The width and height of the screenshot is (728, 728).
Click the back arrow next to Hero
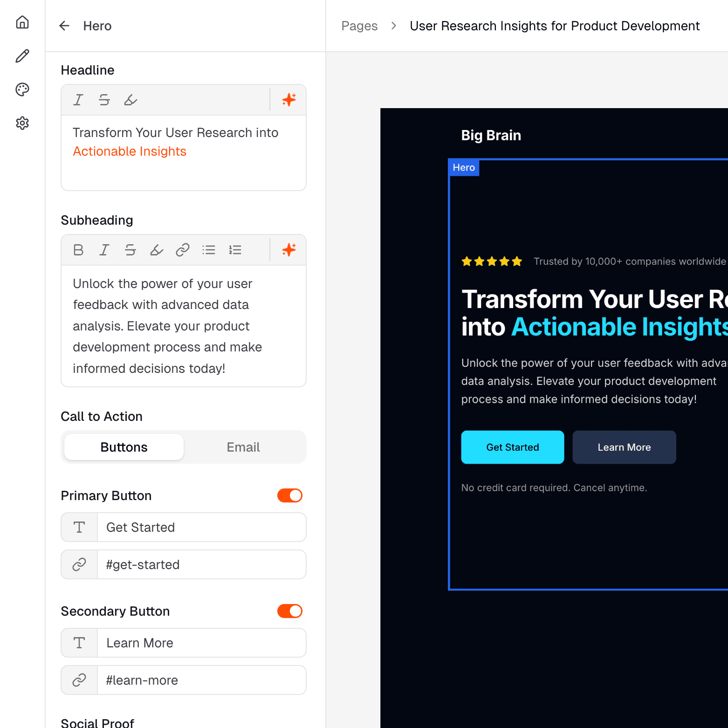[x=64, y=26]
